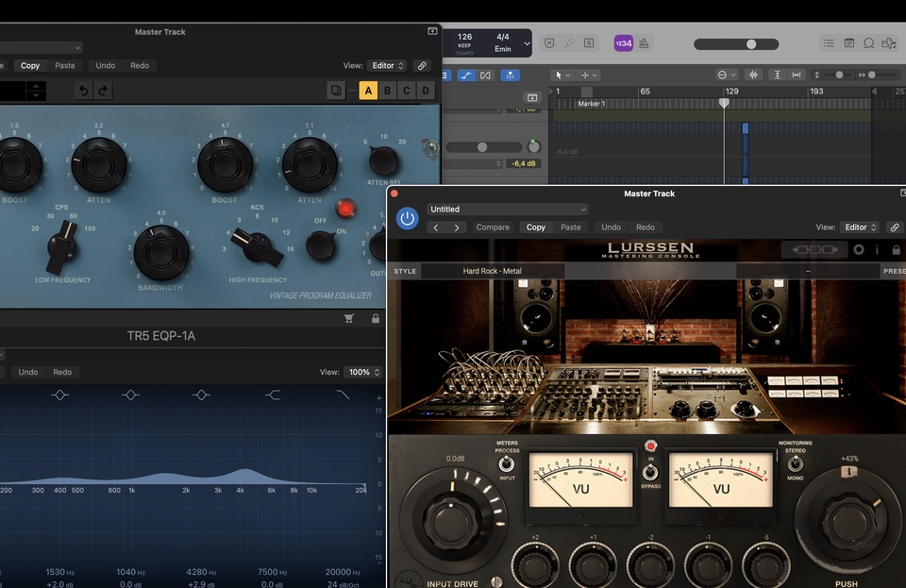
Task: Click Undo in the EQP-1A plugin header
Action: pos(105,66)
